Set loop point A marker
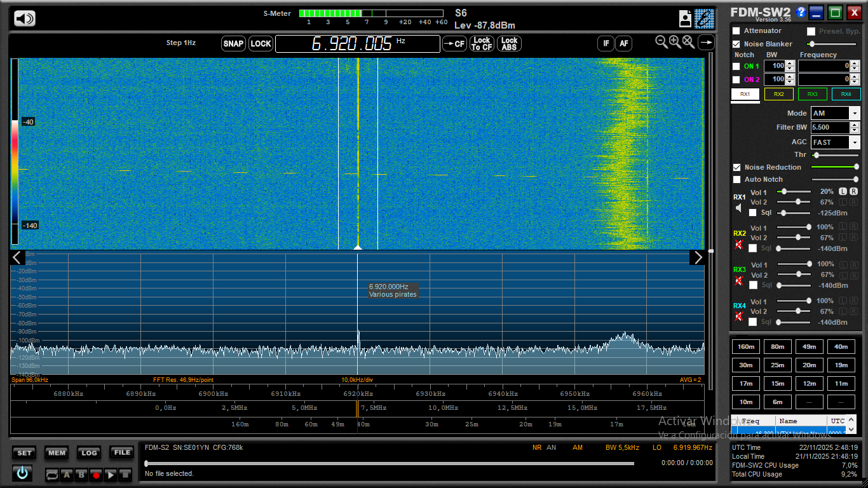The width and height of the screenshot is (868, 488). (67, 475)
